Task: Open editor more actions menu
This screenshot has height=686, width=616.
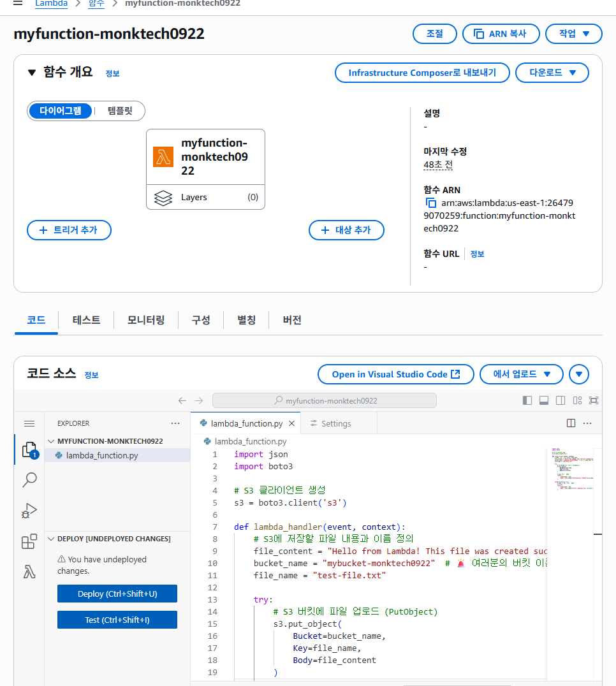Action: [x=587, y=423]
